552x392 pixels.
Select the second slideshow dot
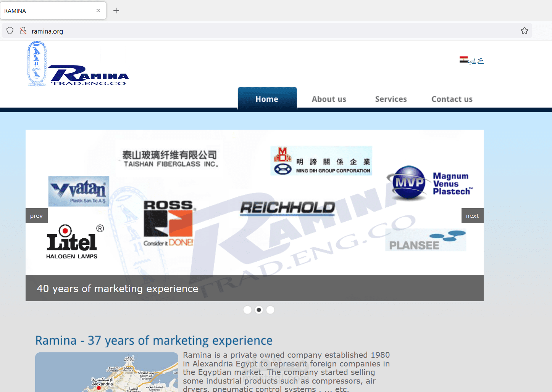259,310
